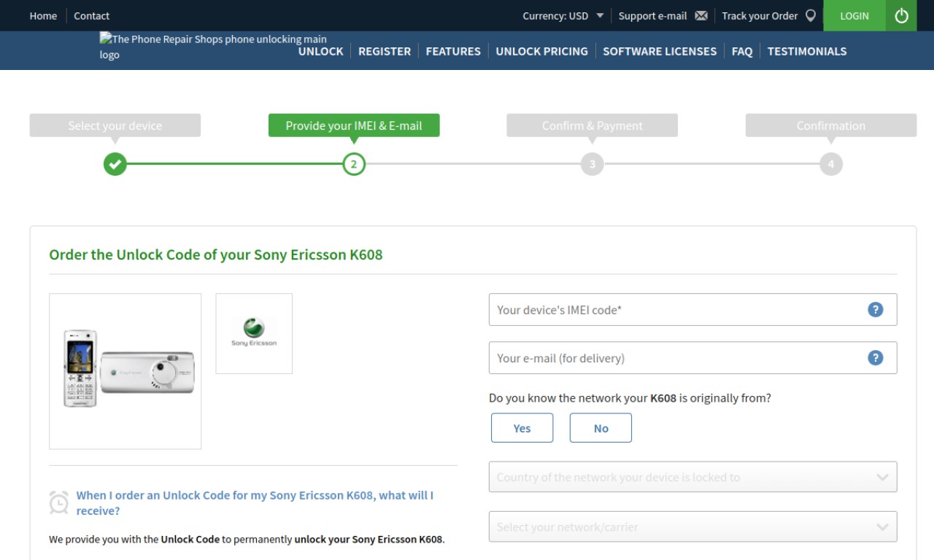Click the 'Do you know the network' question text
The image size is (934, 560).
point(630,398)
